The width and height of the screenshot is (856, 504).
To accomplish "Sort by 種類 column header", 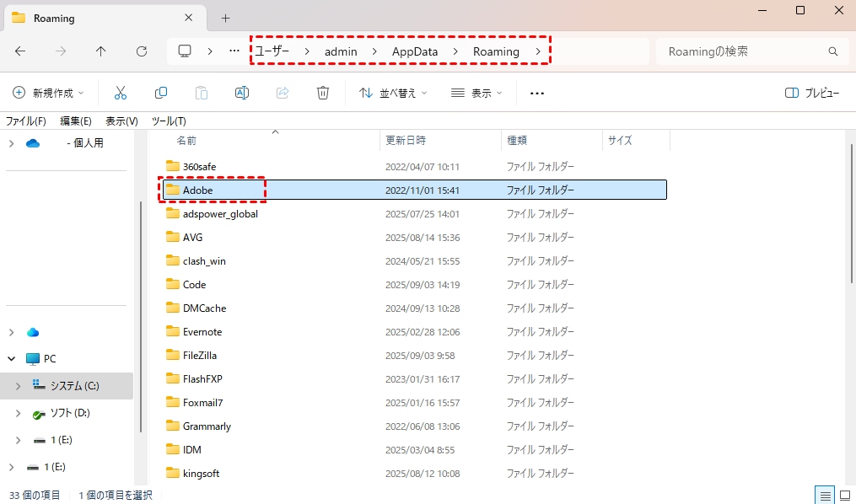I will pyautogui.click(x=516, y=141).
